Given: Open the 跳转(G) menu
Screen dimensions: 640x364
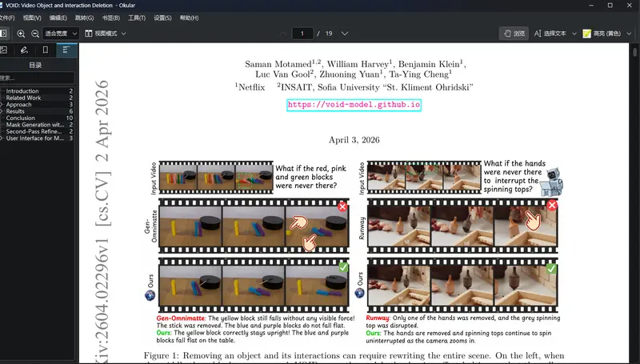Looking at the screenshot, I should (x=84, y=18).
